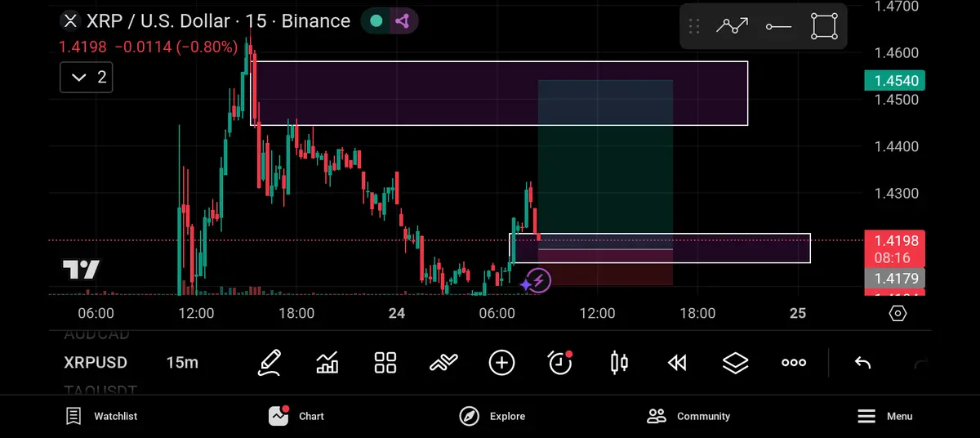Open the indicators chart icon
The width and height of the screenshot is (980, 438).
327,363
